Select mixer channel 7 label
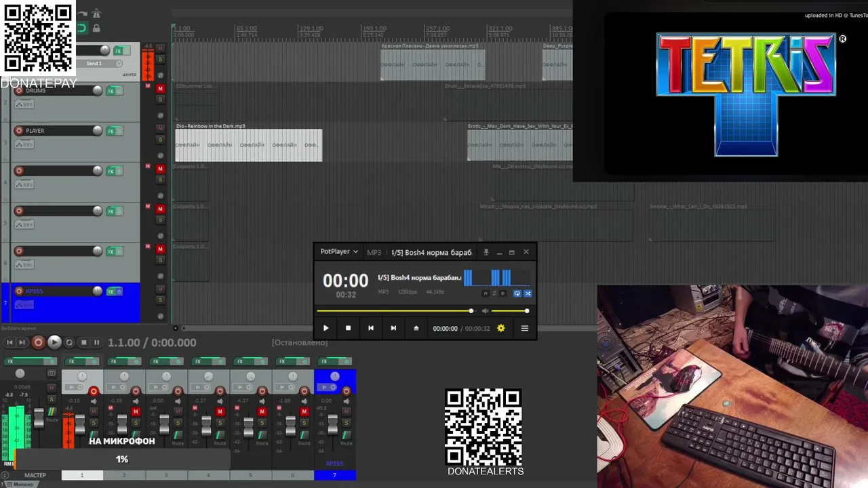 334,475
